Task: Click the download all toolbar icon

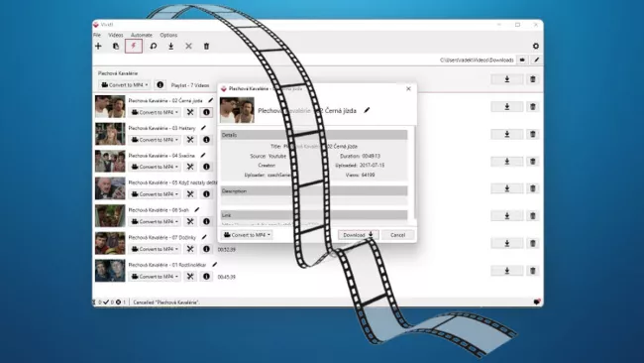Action: [x=170, y=46]
